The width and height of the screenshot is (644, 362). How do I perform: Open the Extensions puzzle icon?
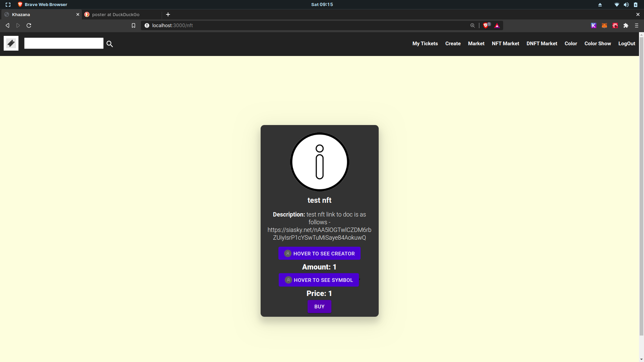point(626,25)
